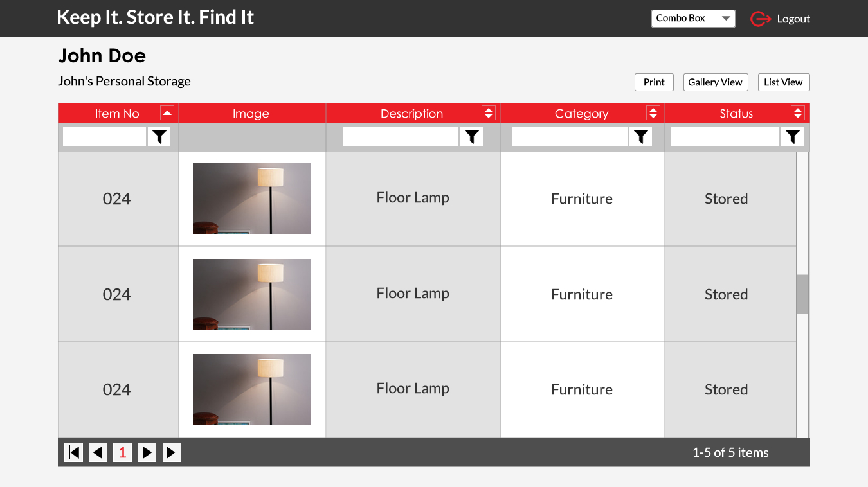868x487 pixels.
Task: Click the Category filter funnel icon
Action: [640, 136]
